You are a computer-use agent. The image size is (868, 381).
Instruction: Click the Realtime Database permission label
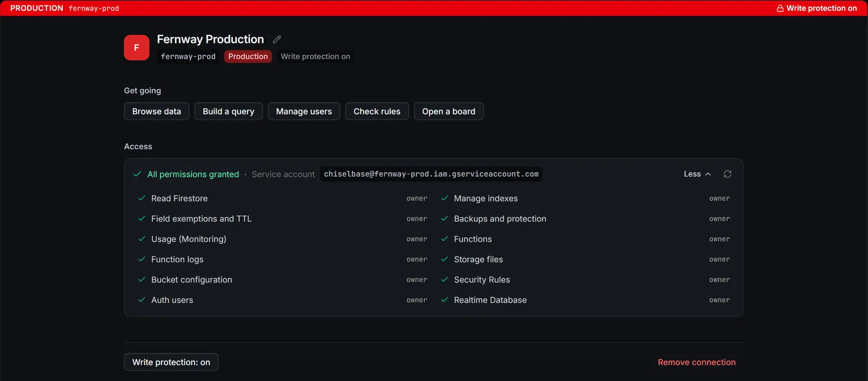coord(490,300)
